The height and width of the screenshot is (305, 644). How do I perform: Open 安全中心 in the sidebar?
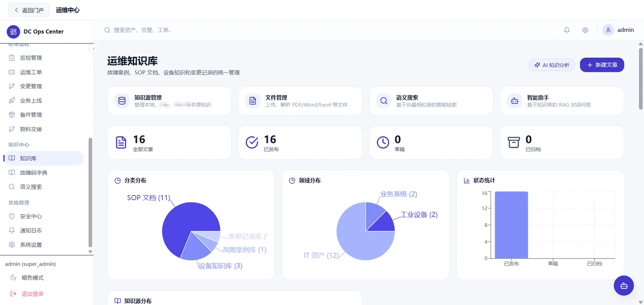pyautogui.click(x=43, y=216)
